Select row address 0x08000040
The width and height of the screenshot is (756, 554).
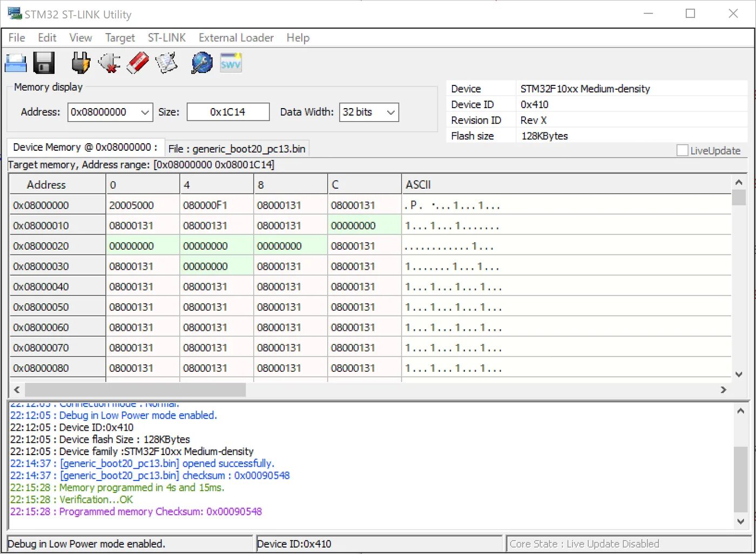coord(57,286)
